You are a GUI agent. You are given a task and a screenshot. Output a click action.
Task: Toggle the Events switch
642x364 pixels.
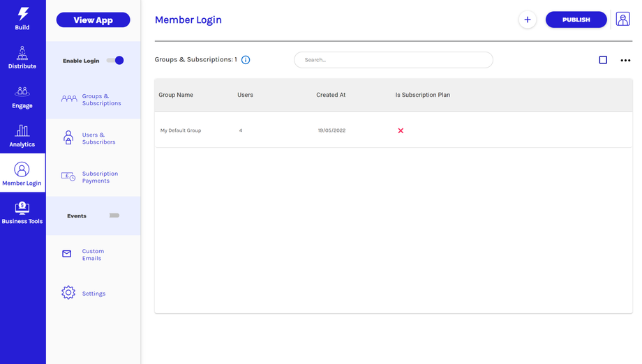pyautogui.click(x=114, y=215)
